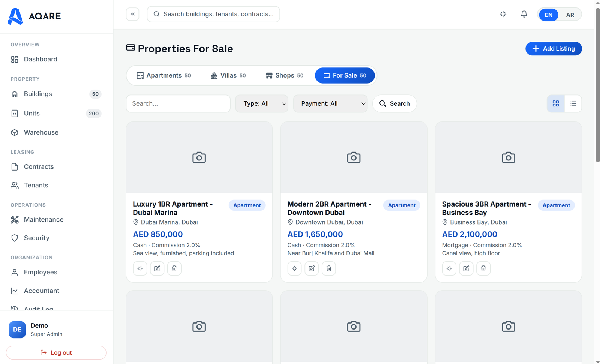Edit Spacious 3BR Apartment listing
This screenshot has height=364, width=600.
(x=466, y=268)
